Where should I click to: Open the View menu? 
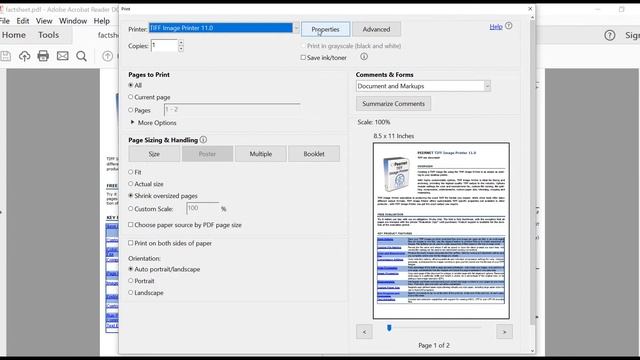click(44, 21)
